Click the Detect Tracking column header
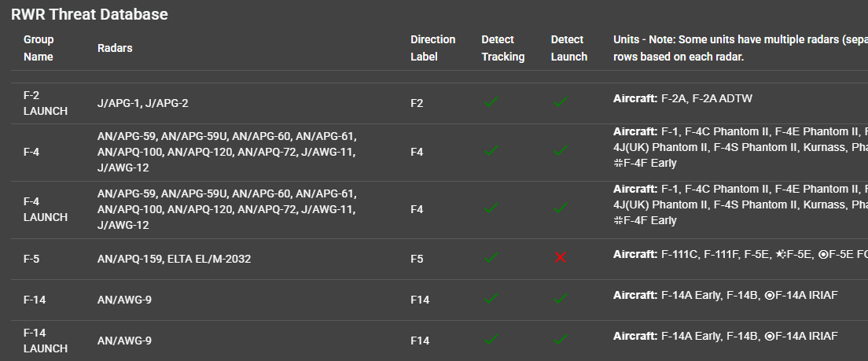868x361 pixels. 502,48
